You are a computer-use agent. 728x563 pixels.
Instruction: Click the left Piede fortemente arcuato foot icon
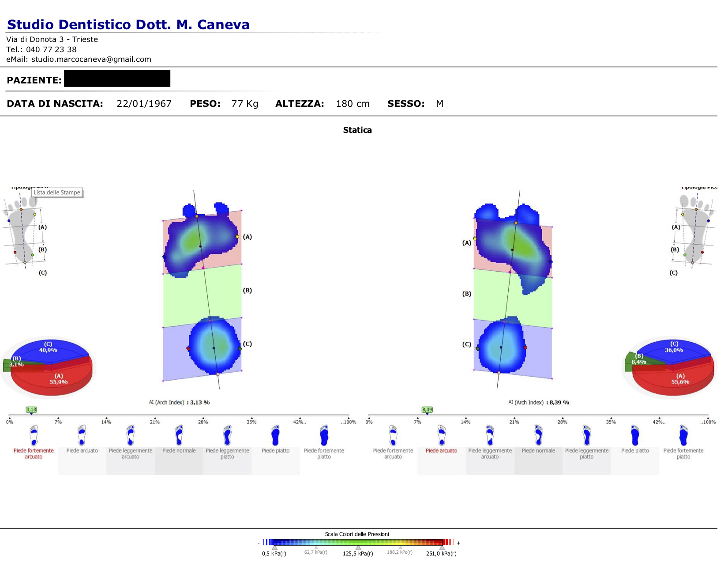tap(34, 435)
